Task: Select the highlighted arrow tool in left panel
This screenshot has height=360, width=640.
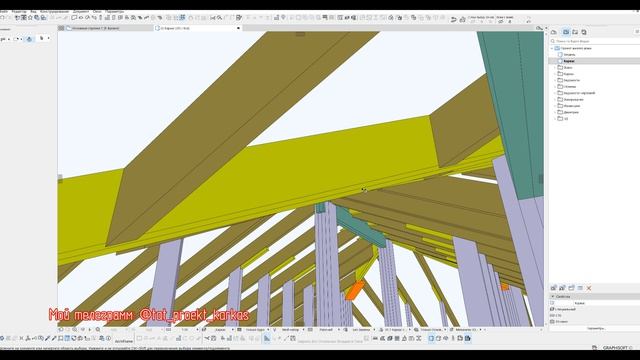Action: (x=29, y=39)
